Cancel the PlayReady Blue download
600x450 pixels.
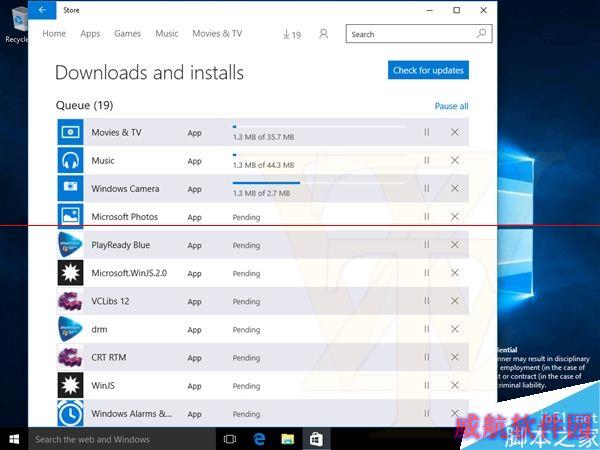click(455, 245)
